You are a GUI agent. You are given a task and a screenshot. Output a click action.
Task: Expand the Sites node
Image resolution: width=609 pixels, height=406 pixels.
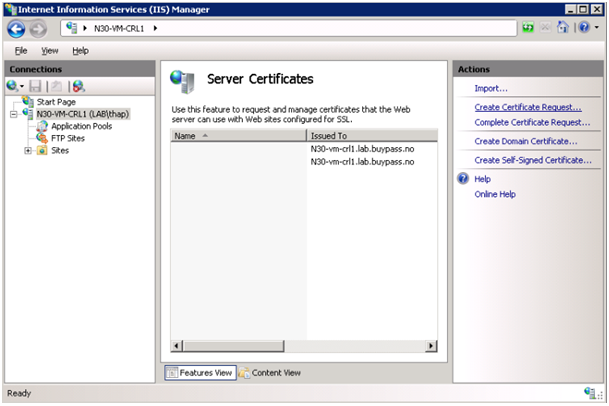click(28, 150)
